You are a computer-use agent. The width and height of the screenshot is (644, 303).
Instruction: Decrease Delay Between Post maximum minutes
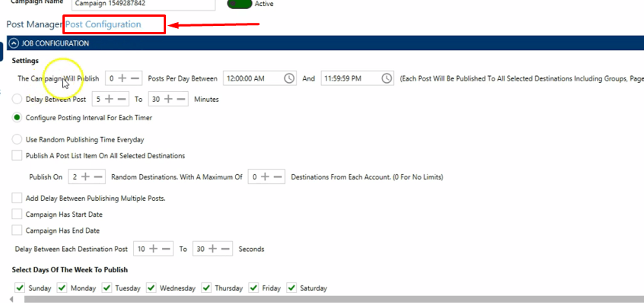tap(180, 100)
